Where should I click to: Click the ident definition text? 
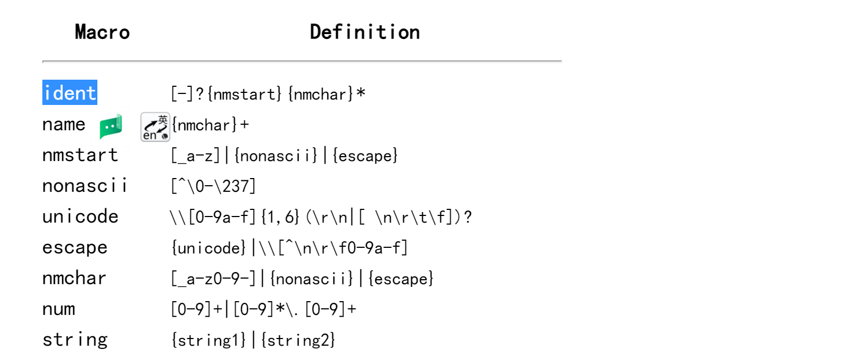coord(268,94)
